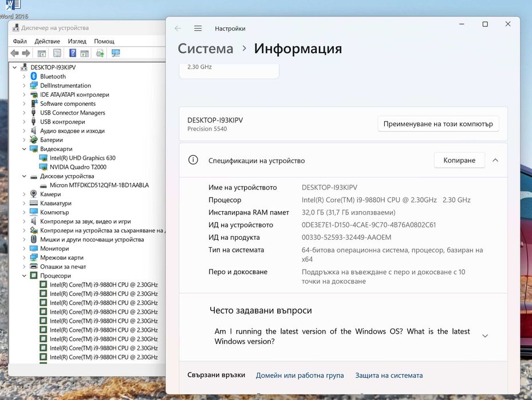Viewport: 532px width, 400px height.
Task: Maximize the Настройки window
Action: (x=485, y=24)
